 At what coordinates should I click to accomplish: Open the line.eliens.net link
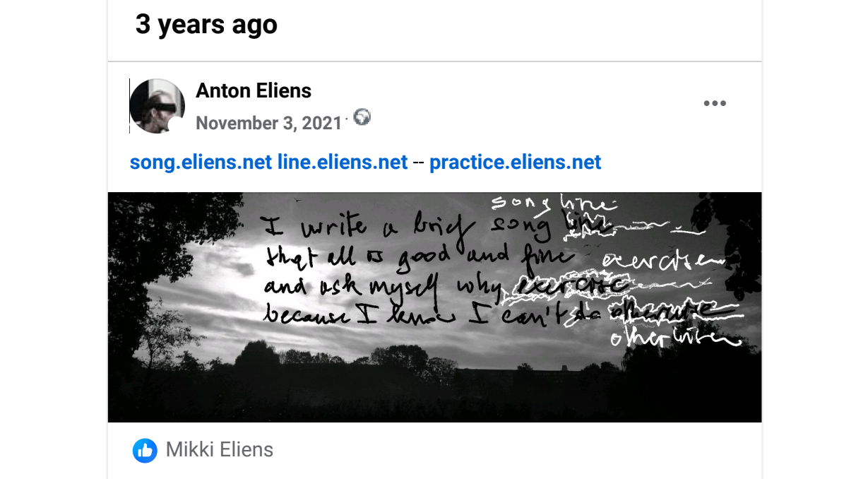[343, 162]
